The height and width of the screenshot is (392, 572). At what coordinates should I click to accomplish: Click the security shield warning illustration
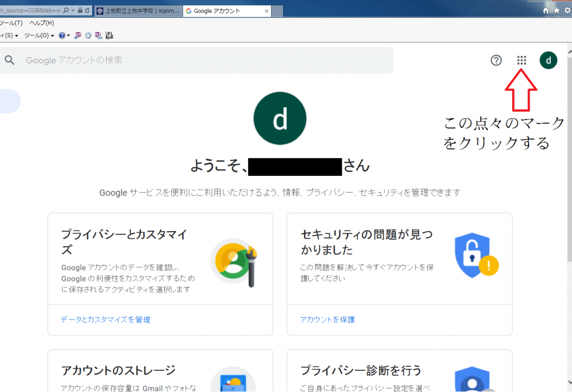(x=476, y=255)
